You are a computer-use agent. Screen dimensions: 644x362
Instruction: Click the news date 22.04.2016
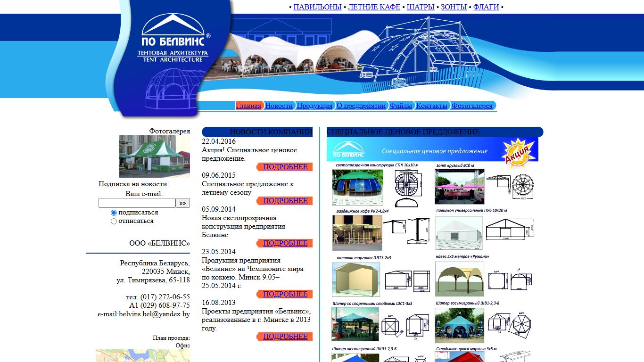point(219,141)
